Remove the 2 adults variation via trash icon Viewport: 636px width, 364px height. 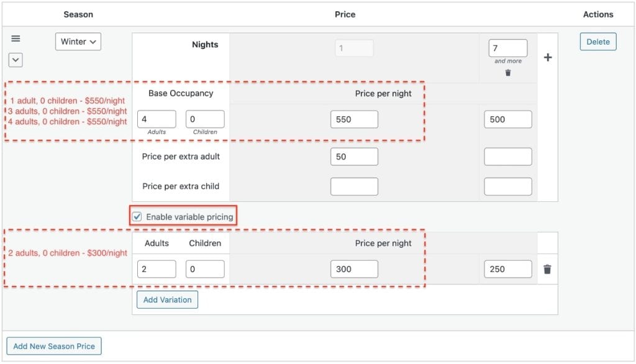547,270
